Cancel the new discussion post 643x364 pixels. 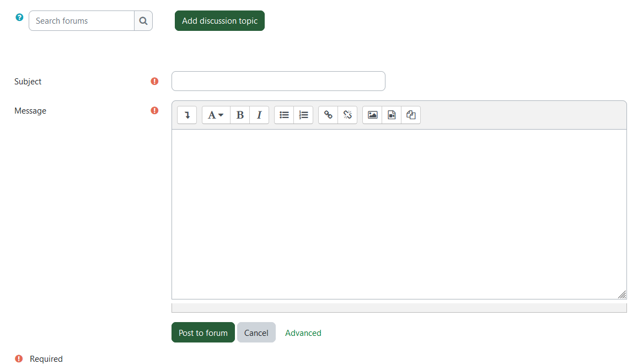(256, 333)
